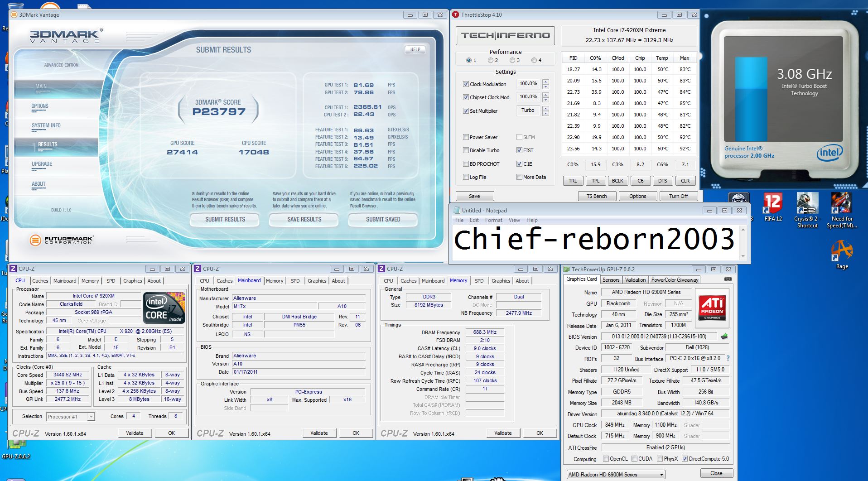
Task: Toggle Clock Modulation checkbox in ThrottleStop
Action: 466,84
